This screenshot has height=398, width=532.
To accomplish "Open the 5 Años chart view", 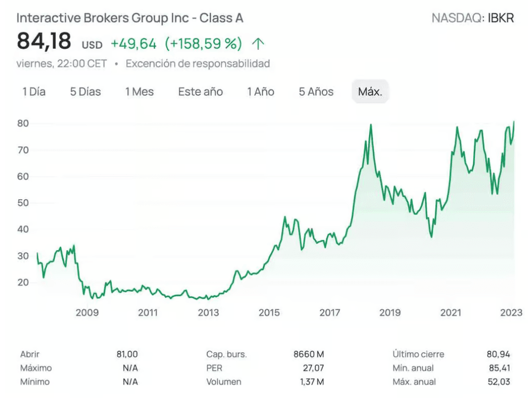I will tap(316, 91).
